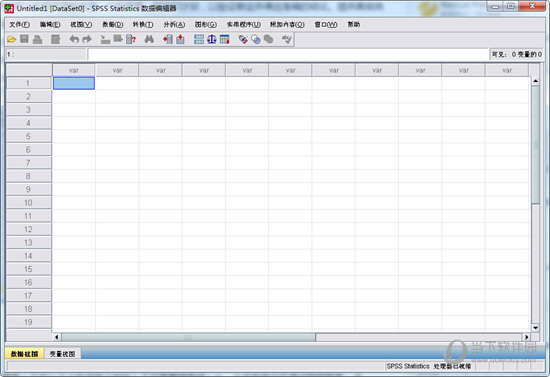Open the 视图(V) menu
Viewport: 550px width, 377px height.
tap(81, 25)
